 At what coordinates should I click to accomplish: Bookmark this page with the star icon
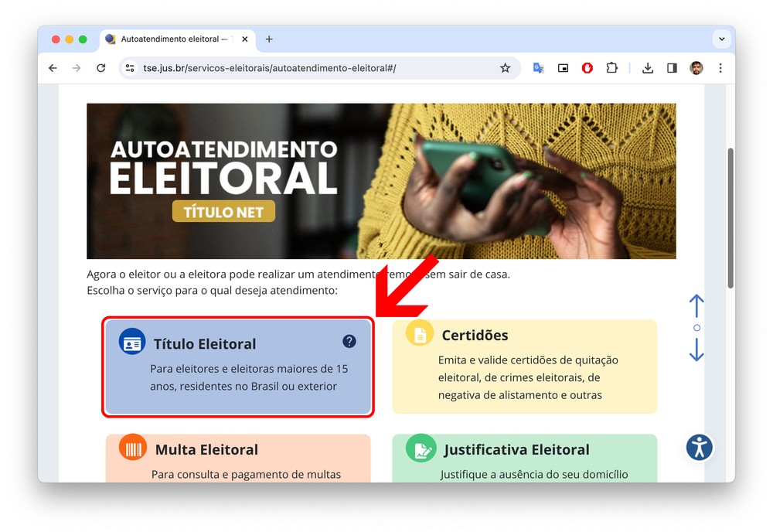point(505,68)
